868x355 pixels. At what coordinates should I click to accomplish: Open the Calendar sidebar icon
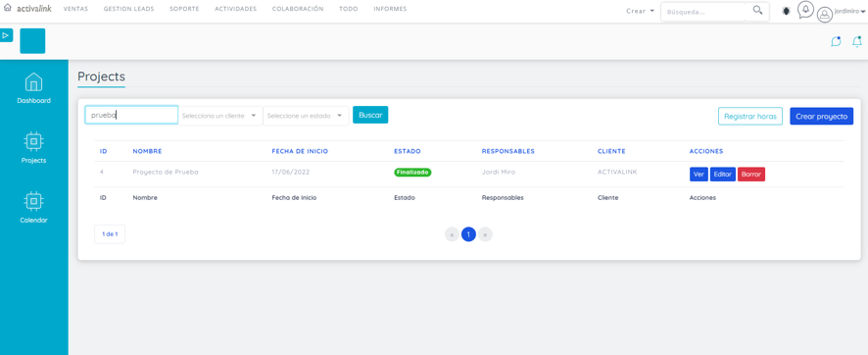click(33, 201)
